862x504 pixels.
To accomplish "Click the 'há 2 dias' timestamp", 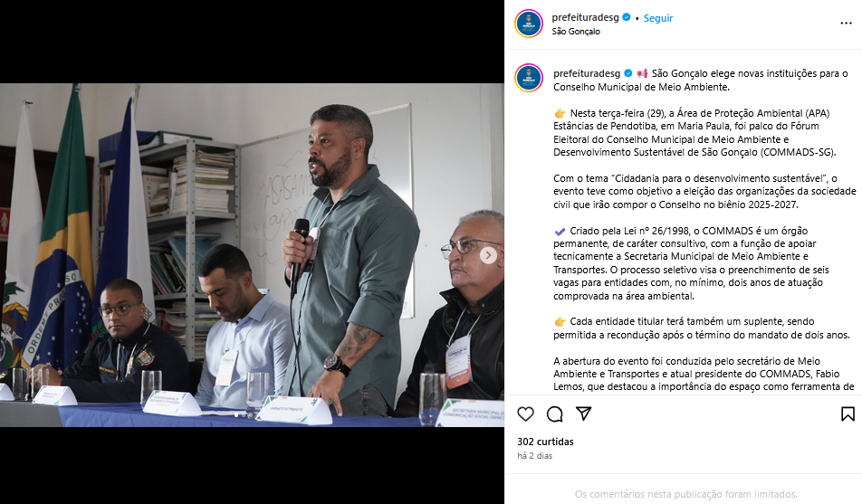I will [x=534, y=456].
